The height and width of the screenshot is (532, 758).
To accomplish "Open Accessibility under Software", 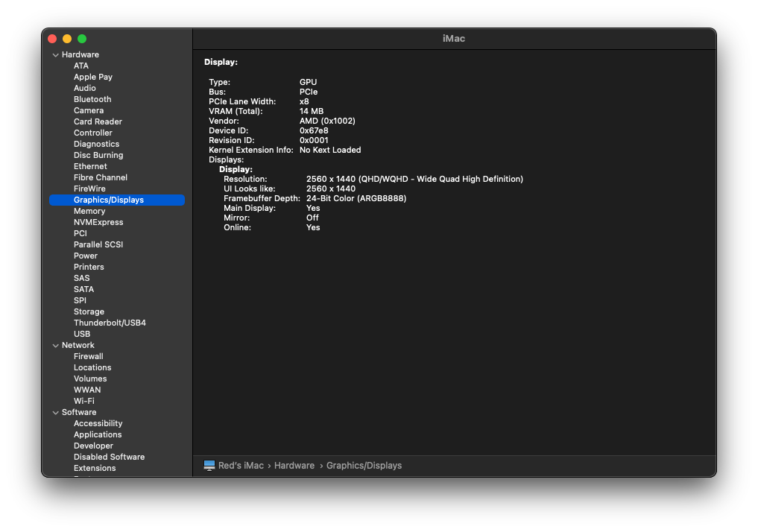I will 98,423.
